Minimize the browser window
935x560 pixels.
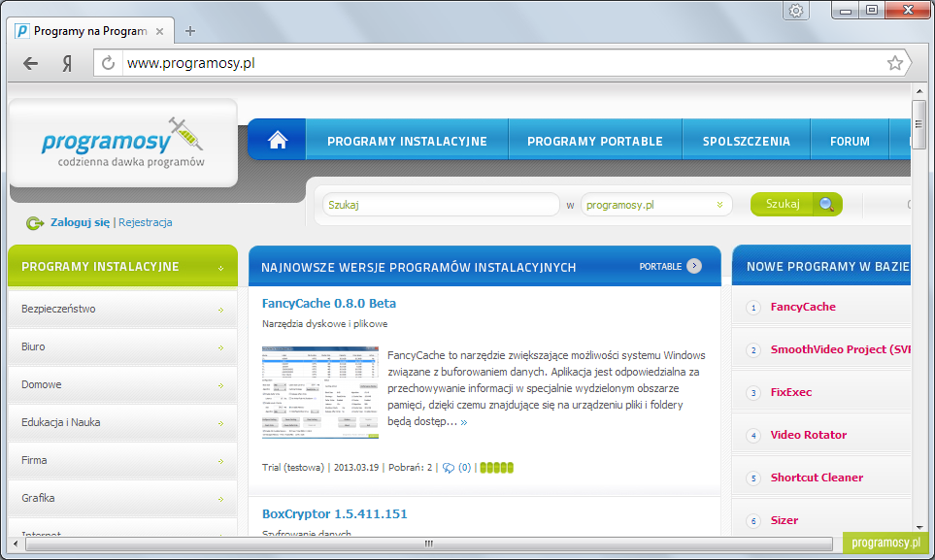click(x=845, y=11)
